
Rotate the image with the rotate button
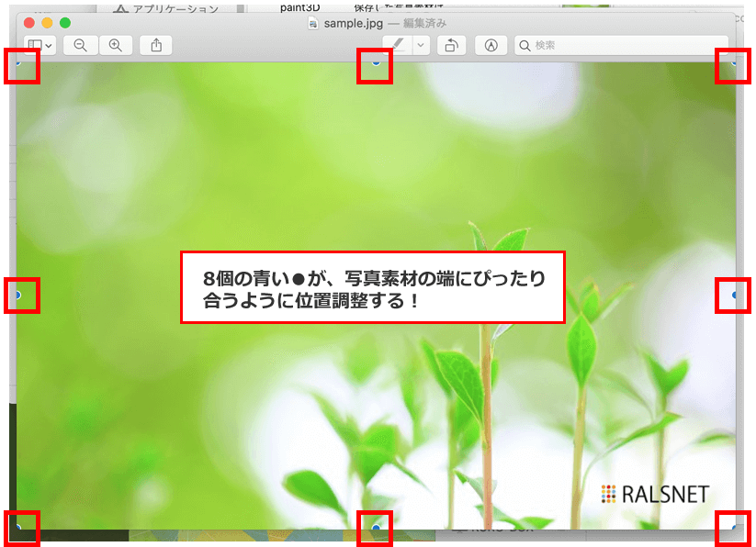(451, 45)
